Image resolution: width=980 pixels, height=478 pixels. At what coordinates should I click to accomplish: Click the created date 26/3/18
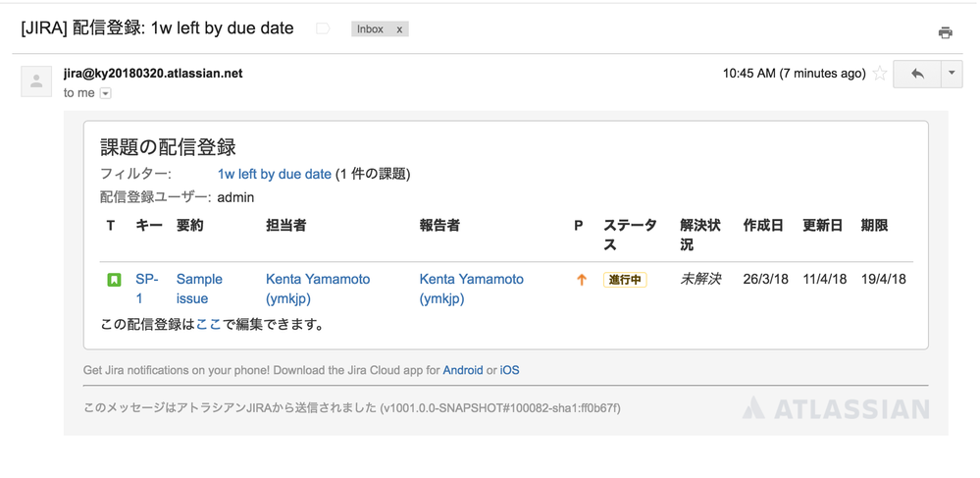click(x=765, y=279)
